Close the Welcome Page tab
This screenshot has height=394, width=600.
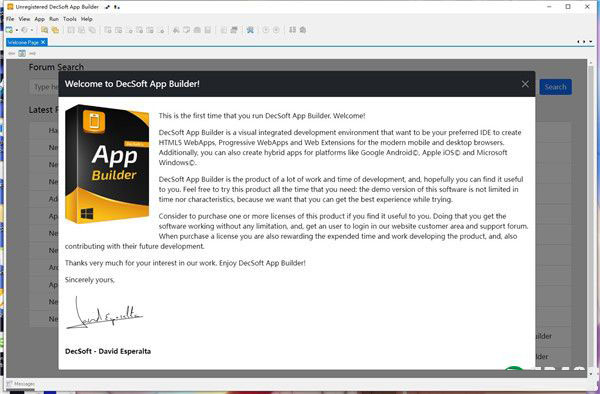coord(43,42)
